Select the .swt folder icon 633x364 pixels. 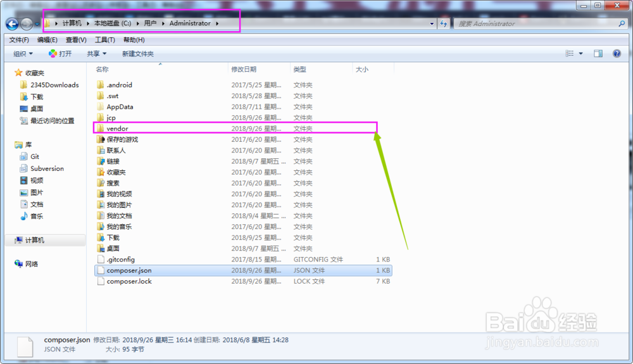coord(101,96)
